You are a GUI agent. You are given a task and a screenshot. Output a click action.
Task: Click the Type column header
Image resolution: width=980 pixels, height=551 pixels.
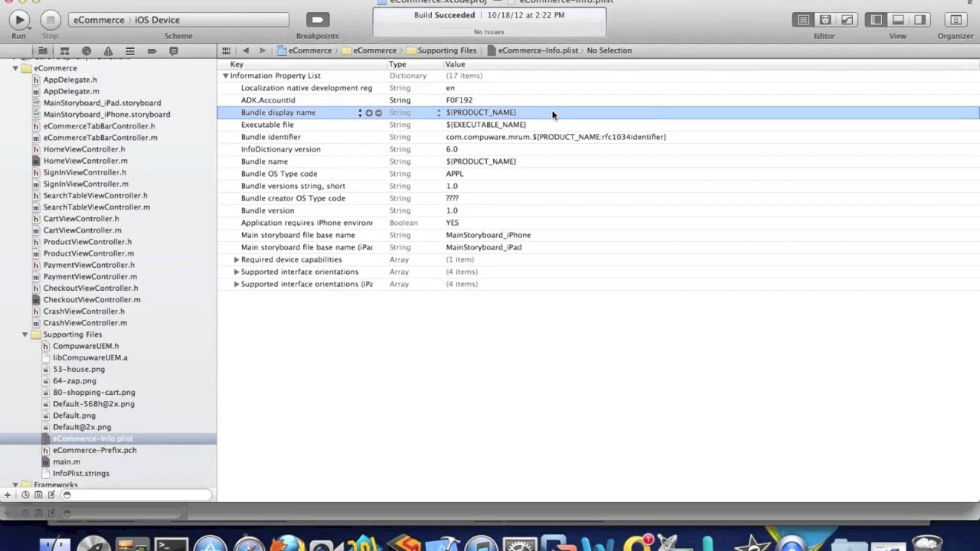click(x=415, y=64)
